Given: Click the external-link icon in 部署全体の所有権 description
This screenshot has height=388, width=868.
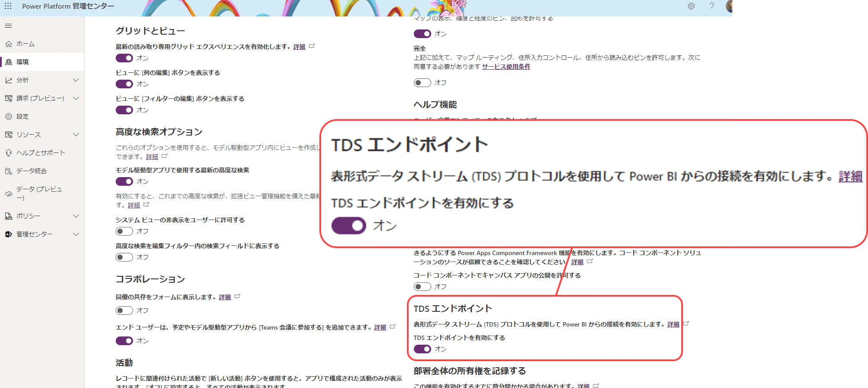Looking at the screenshot, I should (x=596, y=385).
